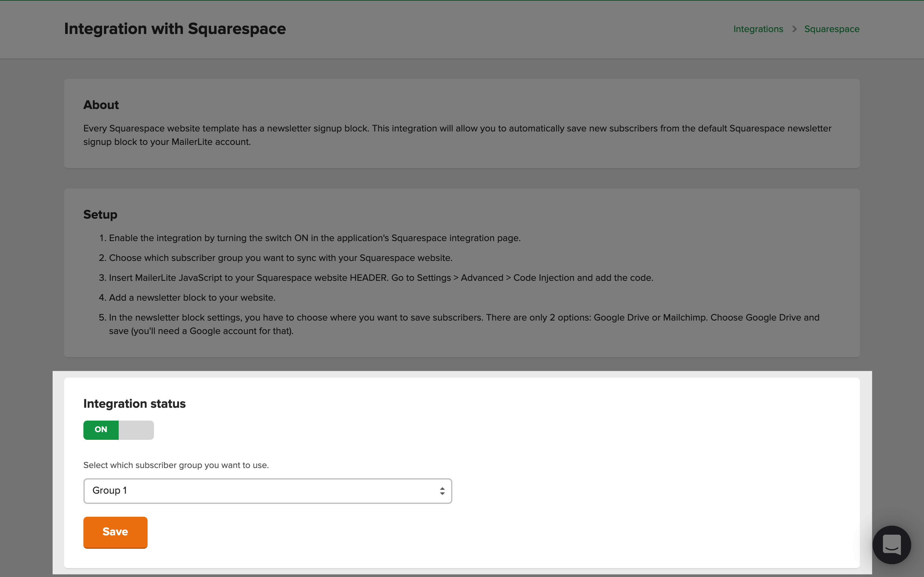Click the Setup section heading
This screenshot has height=577, width=924.
tap(100, 214)
